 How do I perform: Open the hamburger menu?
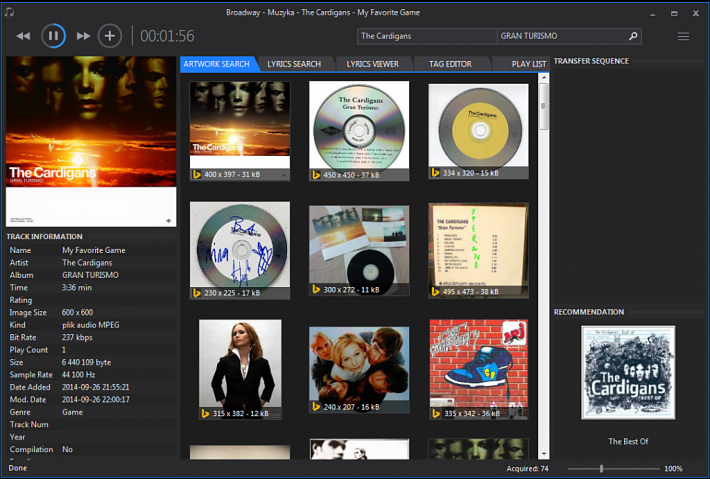[683, 36]
